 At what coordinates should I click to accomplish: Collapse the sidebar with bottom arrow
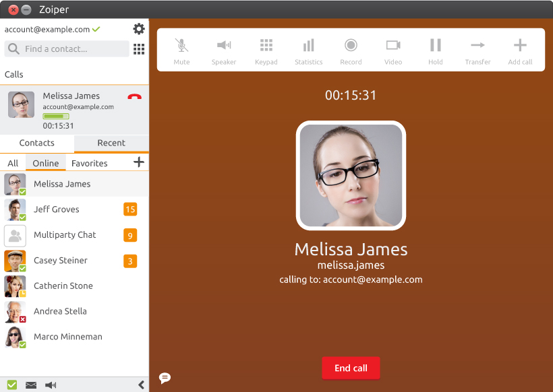(x=141, y=385)
